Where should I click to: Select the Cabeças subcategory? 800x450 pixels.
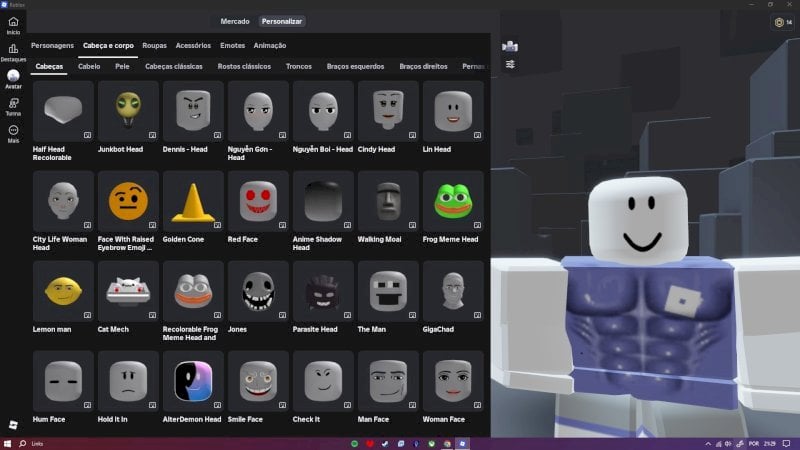pyautogui.click(x=49, y=66)
